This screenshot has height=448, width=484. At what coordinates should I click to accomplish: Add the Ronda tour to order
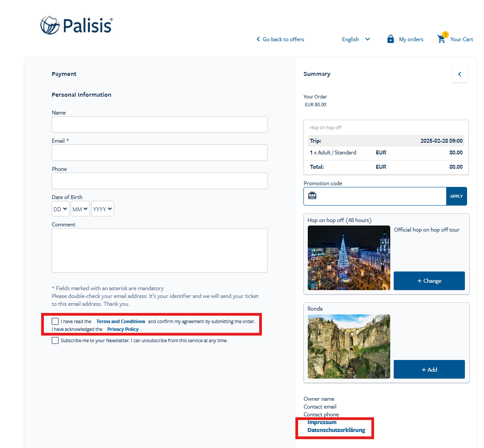click(429, 370)
